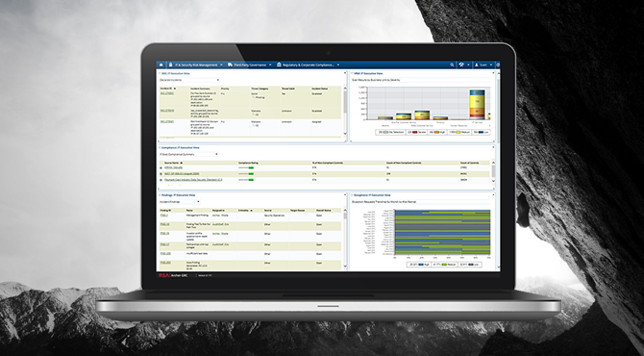Click findings table scrollbar up arrow
This screenshot has height=356, width=644.
[x=345, y=210]
